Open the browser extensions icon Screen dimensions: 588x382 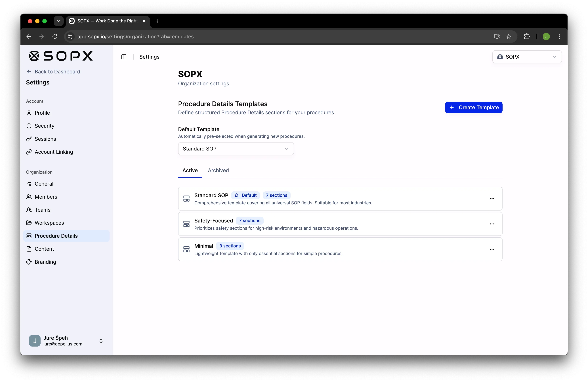tap(527, 37)
